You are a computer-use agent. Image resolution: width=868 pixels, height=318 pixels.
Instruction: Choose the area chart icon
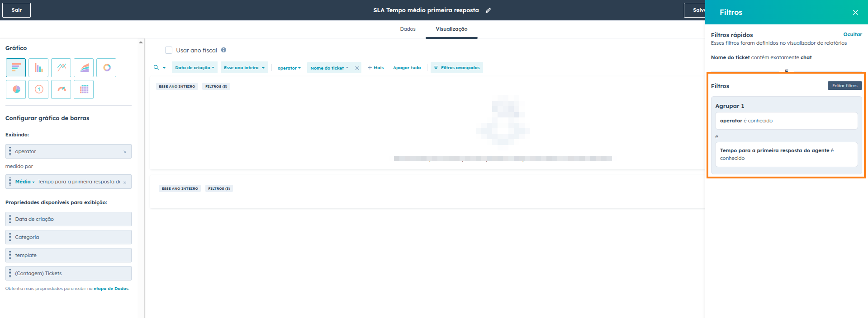coord(84,68)
